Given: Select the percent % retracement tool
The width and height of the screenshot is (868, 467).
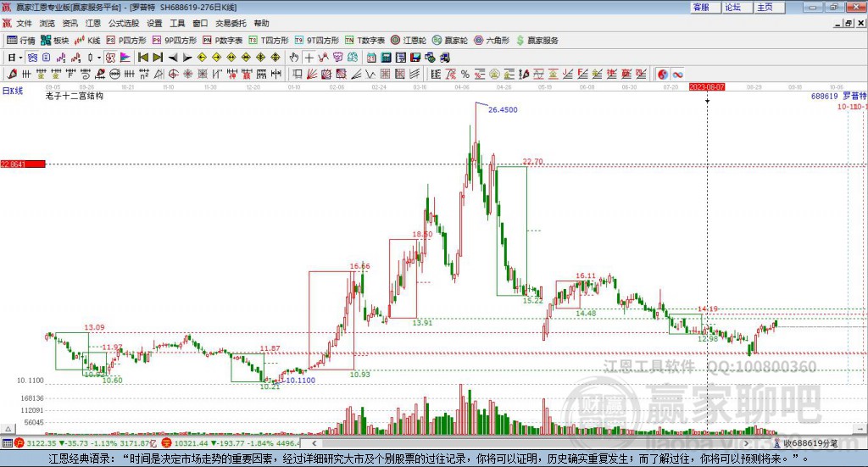Looking at the screenshot, I should tap(465, 74).
